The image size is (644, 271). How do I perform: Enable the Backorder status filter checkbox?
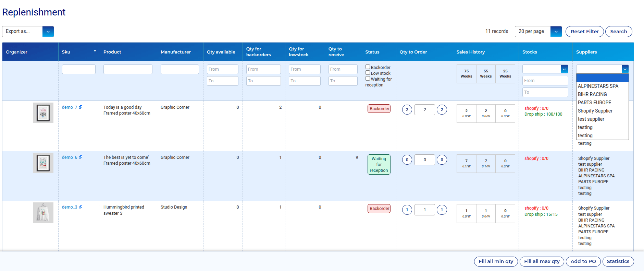click(x=368, y=67)
